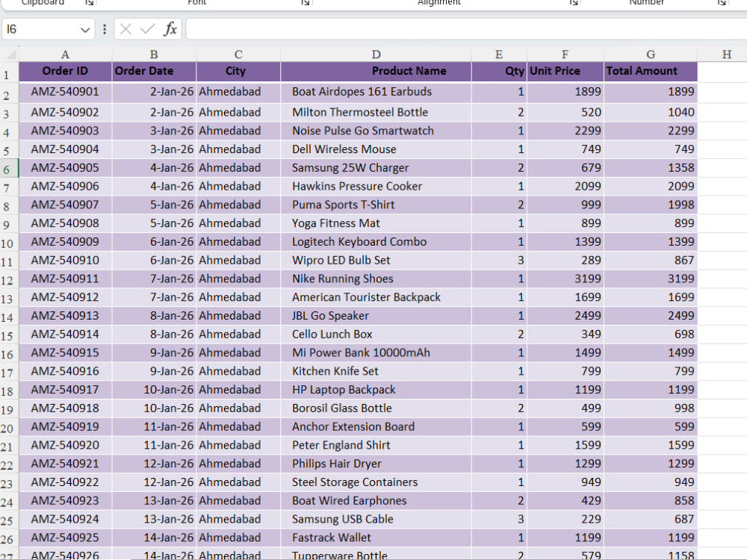Select column C header
The width and height of the screenshot is (747, 560).
coord(238,55)
